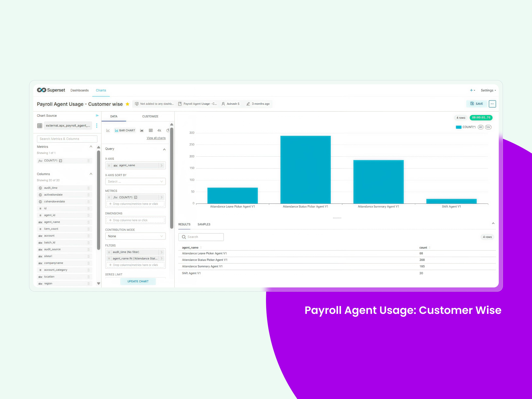Screen dimensions: 532x399
Task: Switch to the Customize tab
Action: click(150, 116)
